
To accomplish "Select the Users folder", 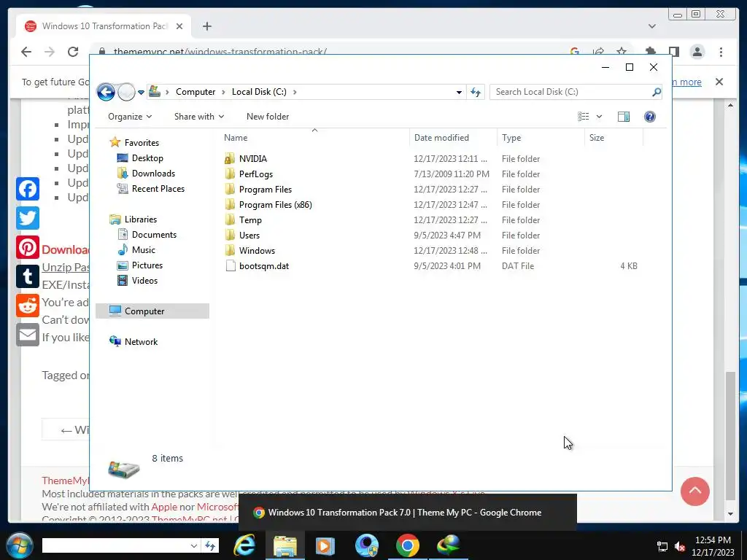I will [x=249, y=236].
